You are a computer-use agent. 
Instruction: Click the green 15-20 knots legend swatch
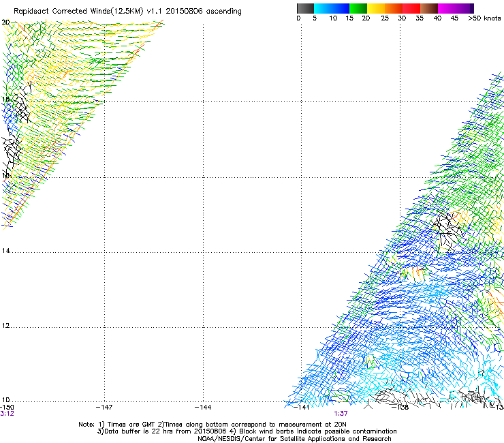coord(358,8)
